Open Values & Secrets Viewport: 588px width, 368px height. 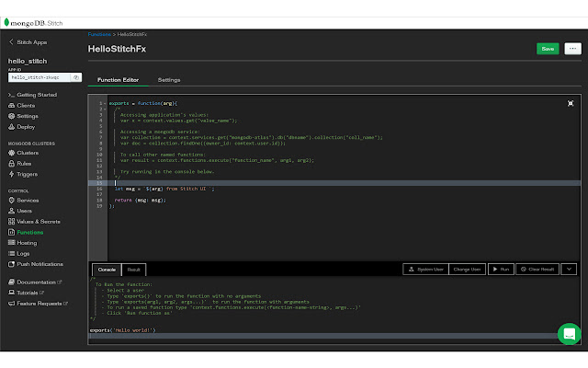point(34,222)
